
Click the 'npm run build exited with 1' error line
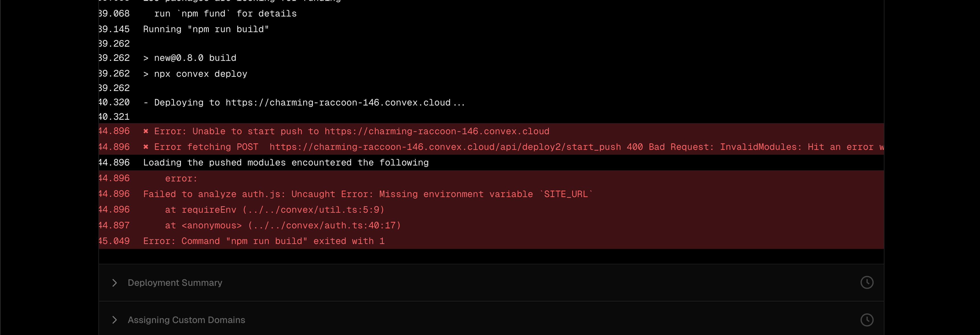491,241
